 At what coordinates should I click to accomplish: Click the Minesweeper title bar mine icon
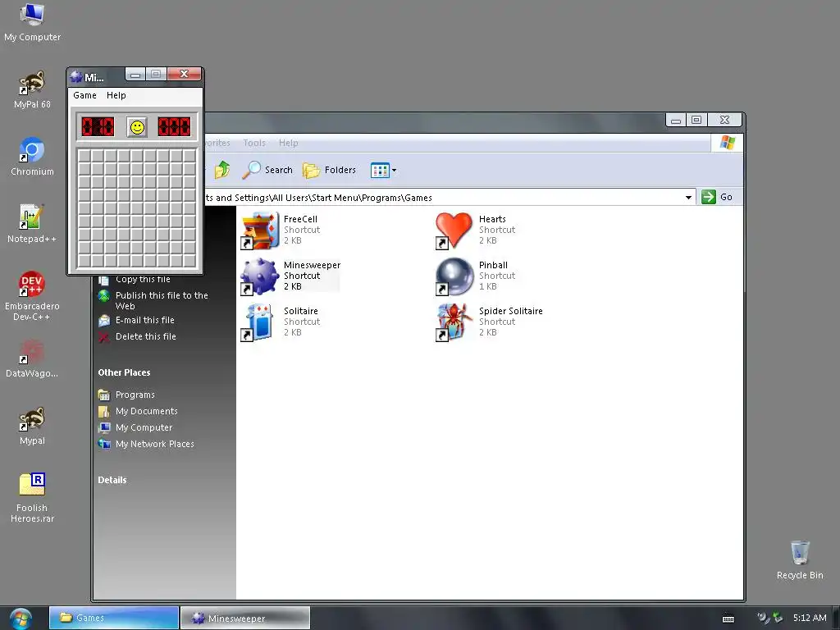pos(76,77)
